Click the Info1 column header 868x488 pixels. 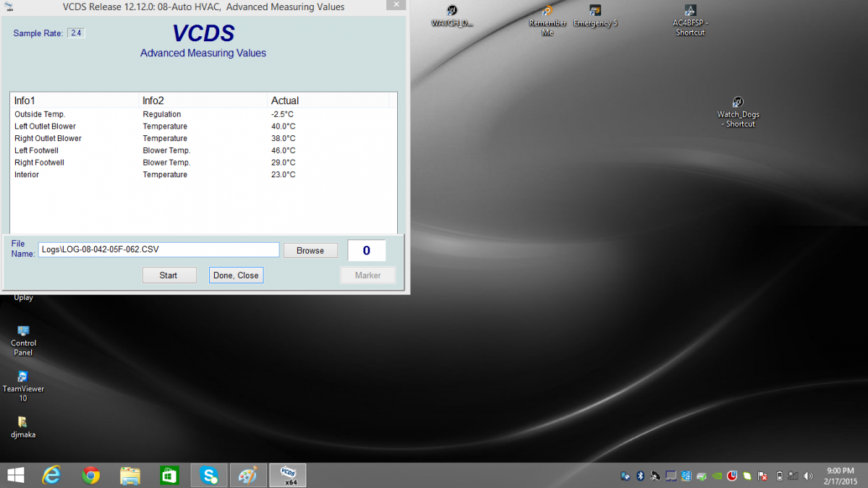tap(75, 100)
